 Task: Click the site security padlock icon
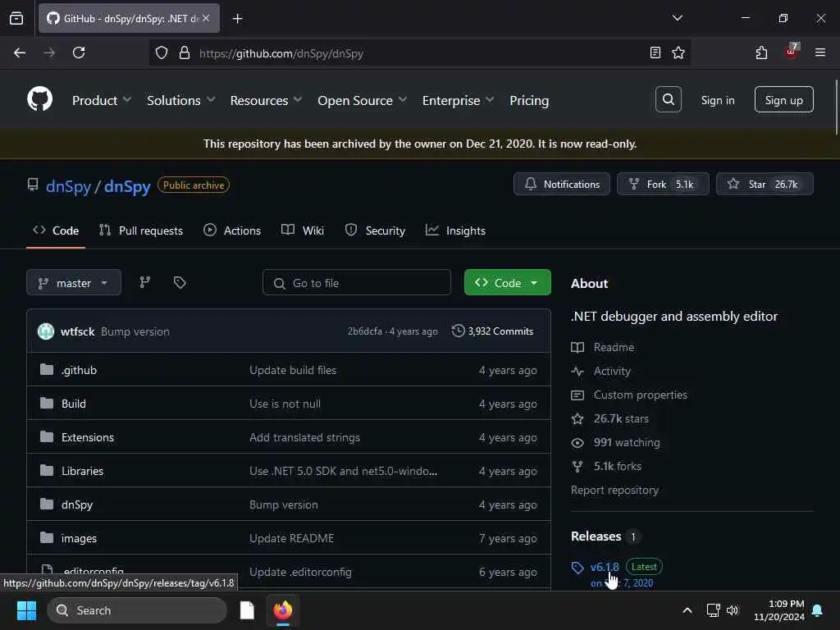click(185, 52)
